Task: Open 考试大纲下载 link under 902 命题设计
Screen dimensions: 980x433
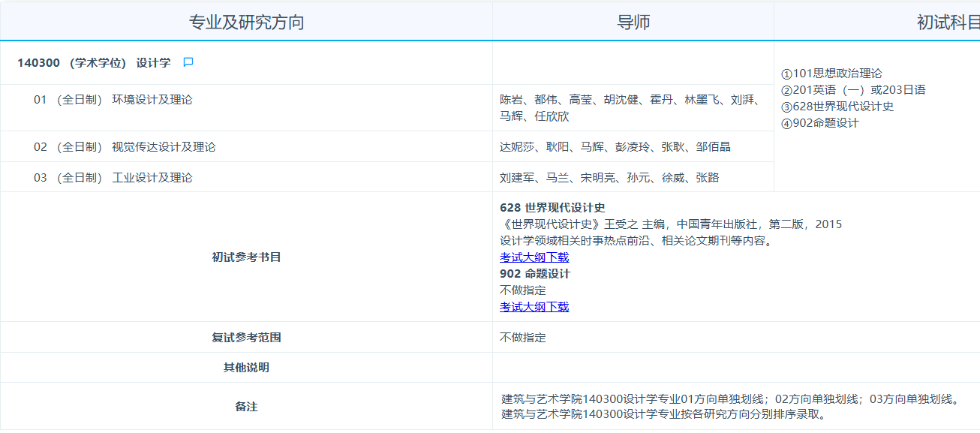Action: coord(534,307)
